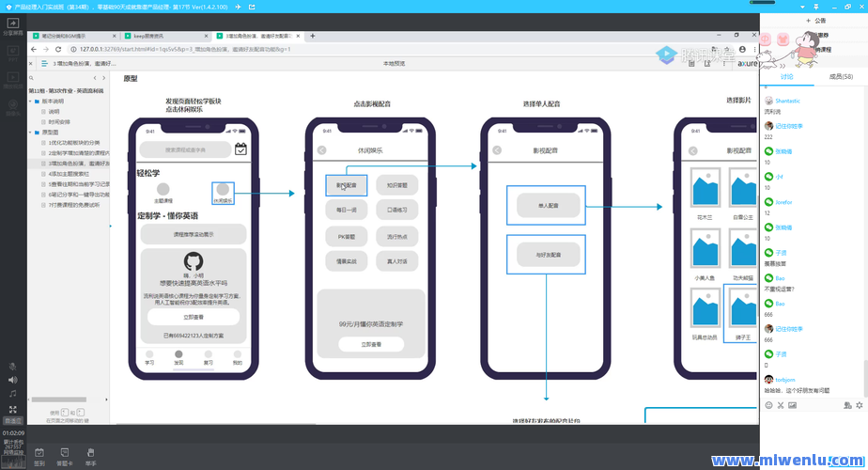Click the fullscreen expand icon in left sidebar
Viewport: 868px width, 470px height.
pyautogui.click(x=13, y=409)
